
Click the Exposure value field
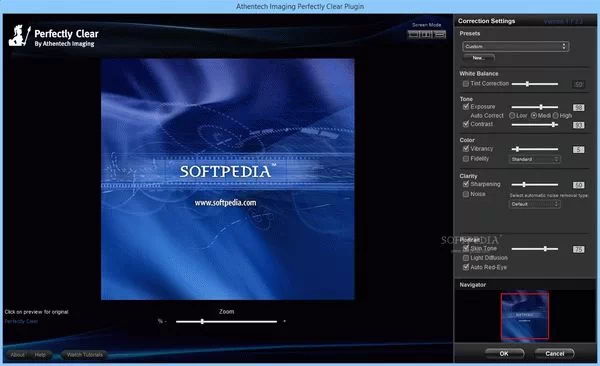pyautogui.click(x=579, y=108)
